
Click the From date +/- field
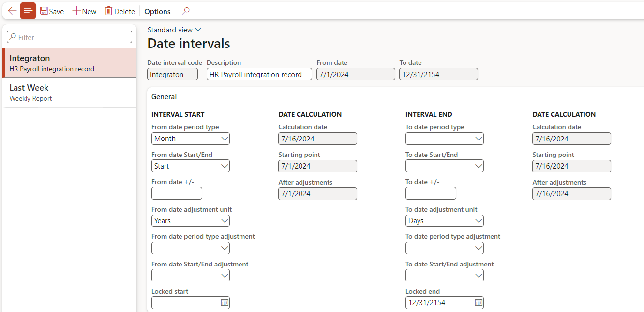click(177, 193)
